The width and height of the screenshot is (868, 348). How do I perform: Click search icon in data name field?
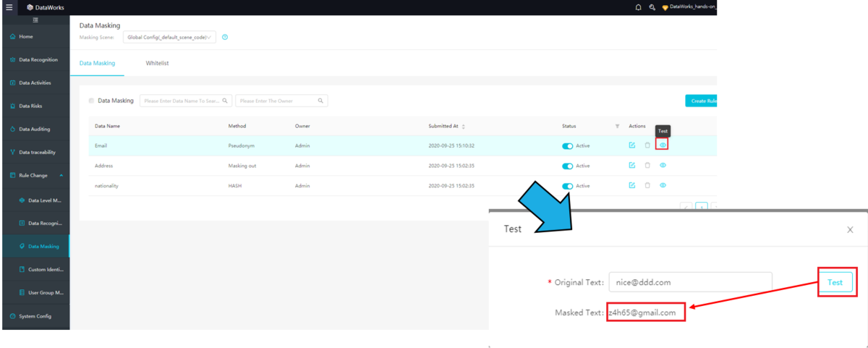point(226,101)
